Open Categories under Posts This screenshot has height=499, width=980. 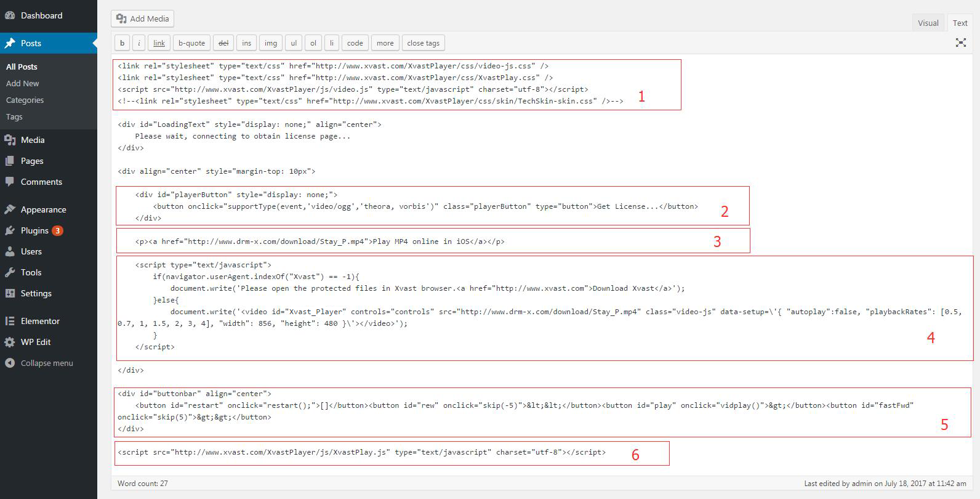coord(25,100)
